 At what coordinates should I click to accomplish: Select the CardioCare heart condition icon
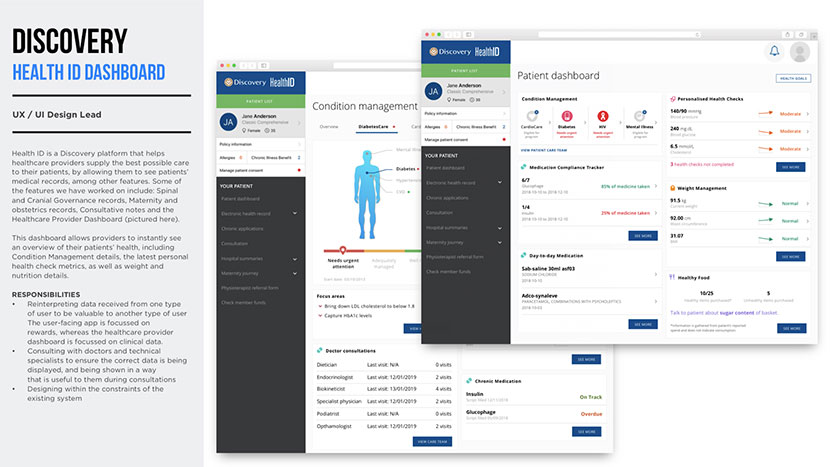532,116
